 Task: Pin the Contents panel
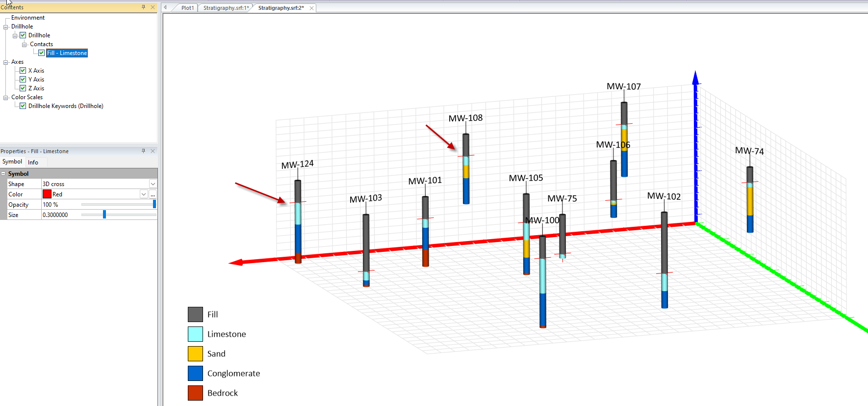pos(143,7)
